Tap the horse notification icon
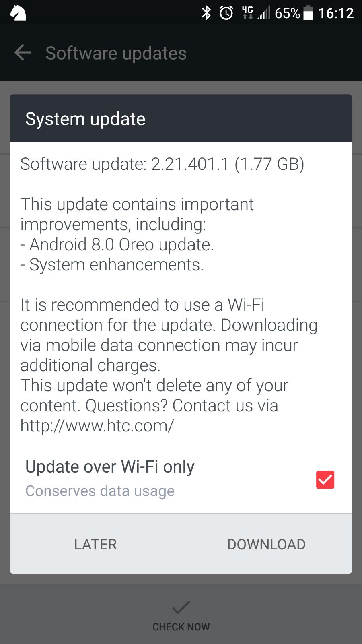This screenshot has height=644, width=362. [18, 12]
